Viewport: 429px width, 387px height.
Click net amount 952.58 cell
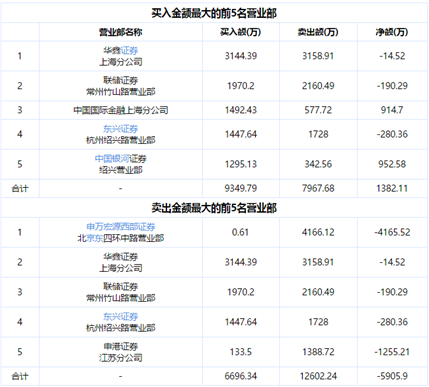(x=392, y=164)
